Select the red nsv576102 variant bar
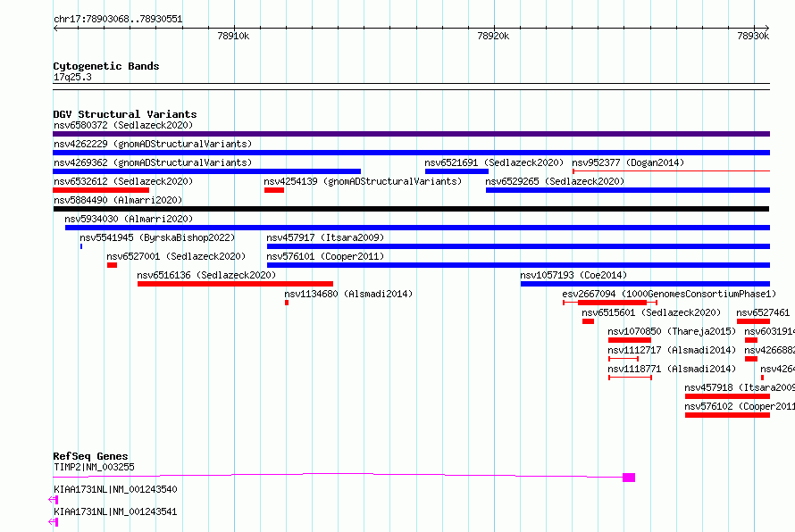The width and height of the screenshot is (795, 532). pos(728,415)
